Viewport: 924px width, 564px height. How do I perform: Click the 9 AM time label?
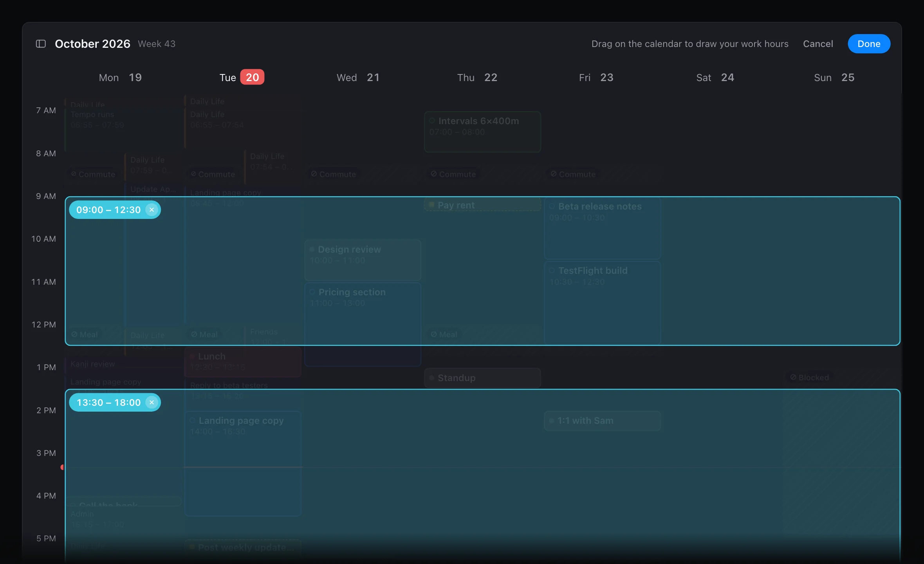pyautogui.click(x=46, y=196)
